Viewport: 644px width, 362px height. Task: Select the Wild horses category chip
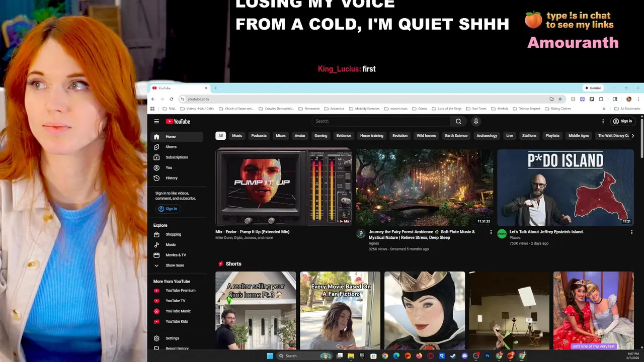pyautogui.click(x=427, y=136)
